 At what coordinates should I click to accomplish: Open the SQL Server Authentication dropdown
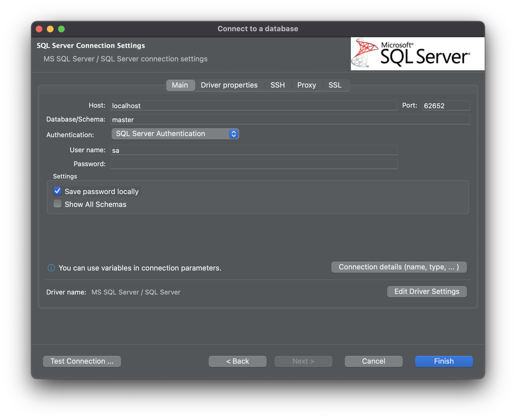175,134
